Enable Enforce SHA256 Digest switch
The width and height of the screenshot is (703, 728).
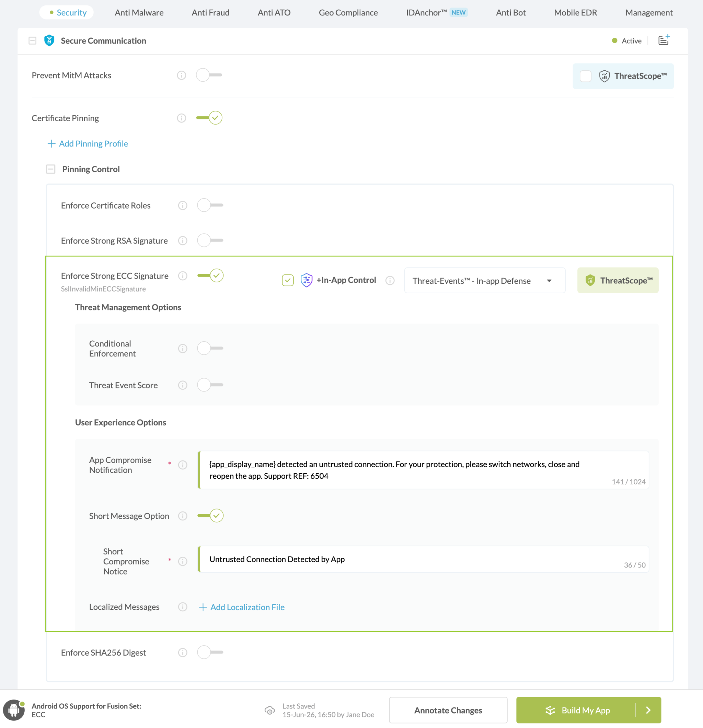(x=210, y=652)
